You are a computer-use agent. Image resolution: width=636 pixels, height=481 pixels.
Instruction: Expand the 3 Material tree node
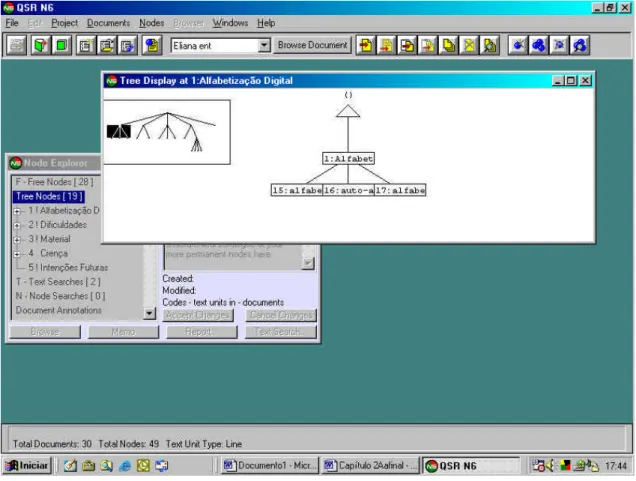coord(17,240)
